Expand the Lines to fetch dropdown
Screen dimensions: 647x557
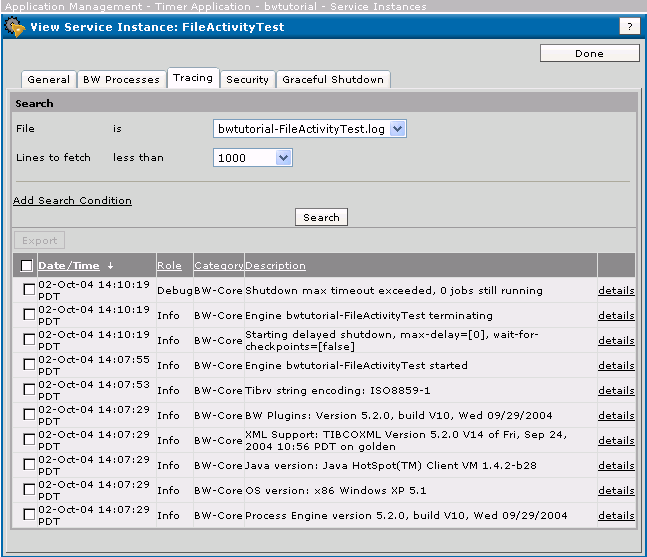click(x=252, y=158)
